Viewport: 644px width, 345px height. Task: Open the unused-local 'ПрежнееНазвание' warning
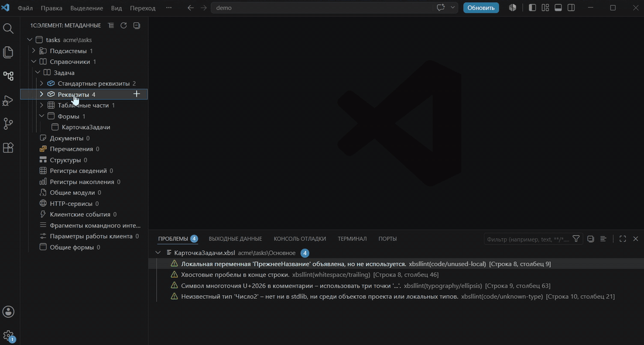(x=396, y=264)
